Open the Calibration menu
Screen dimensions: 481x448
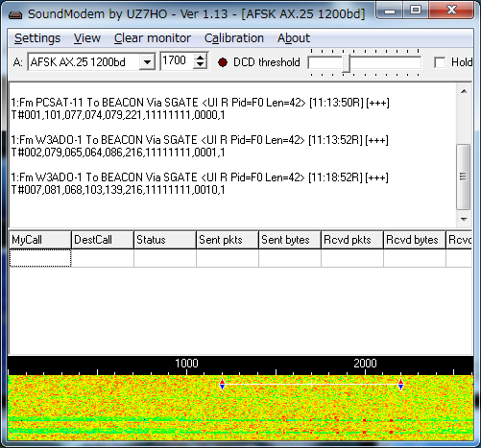tap(234, 38)
